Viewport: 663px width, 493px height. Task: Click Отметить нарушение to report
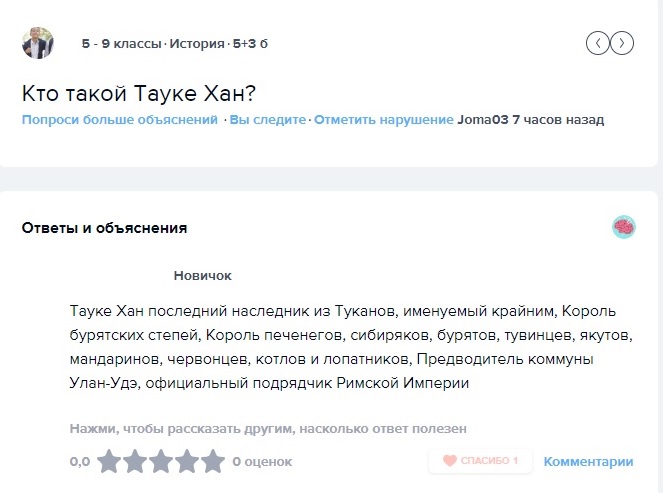click(x=384, y=120)
